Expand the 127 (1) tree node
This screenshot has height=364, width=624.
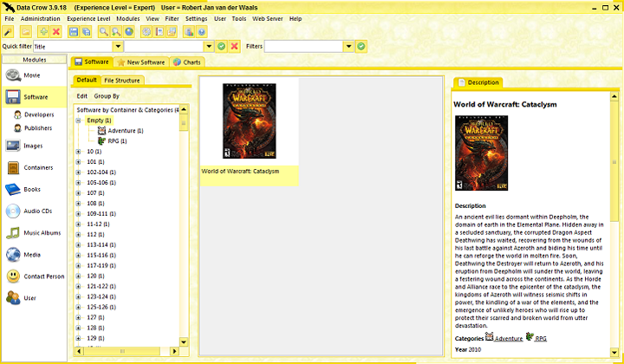tap(78, 317)
